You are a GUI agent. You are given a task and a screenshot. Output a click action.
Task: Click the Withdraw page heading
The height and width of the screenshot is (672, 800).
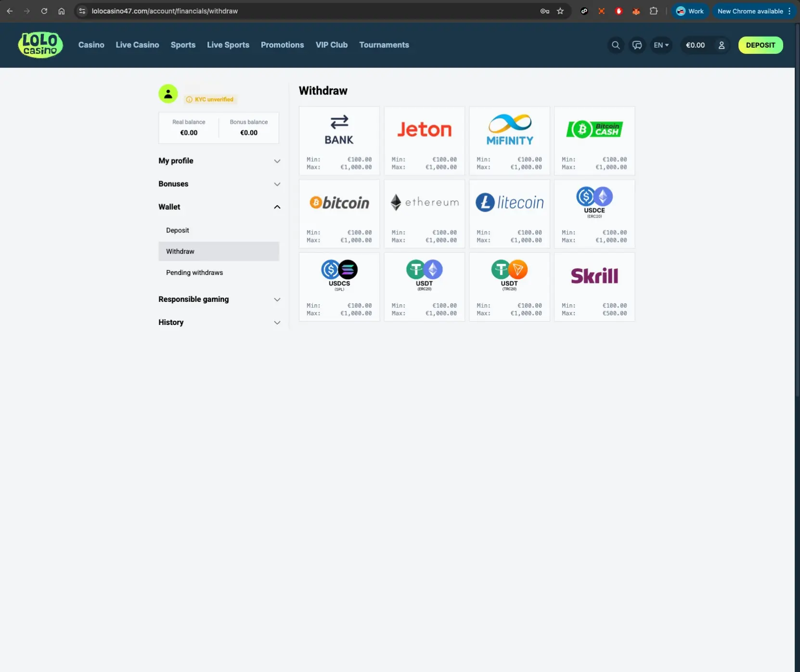[323, 91]
